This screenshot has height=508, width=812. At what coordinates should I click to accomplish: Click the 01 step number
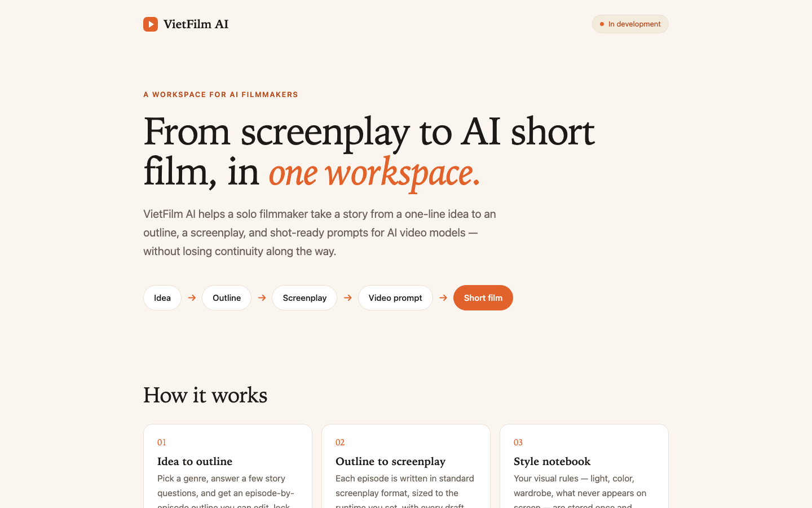(162, 443)
